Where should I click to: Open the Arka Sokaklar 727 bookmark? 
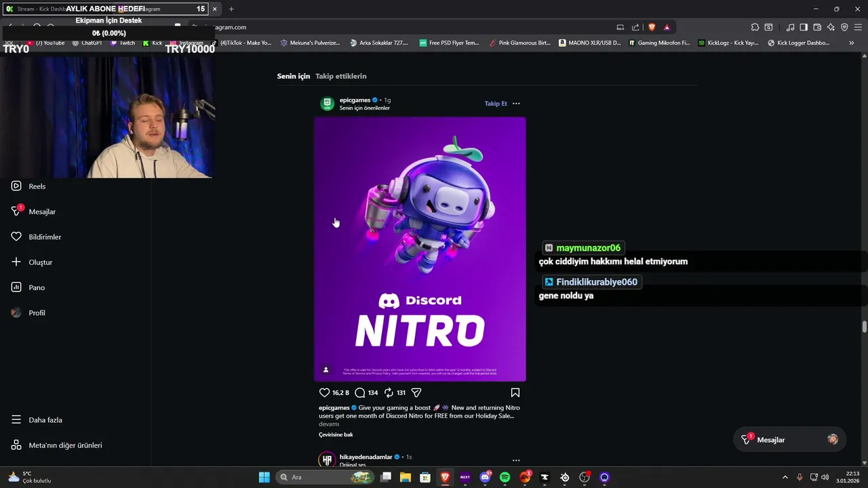pos(378,43)
